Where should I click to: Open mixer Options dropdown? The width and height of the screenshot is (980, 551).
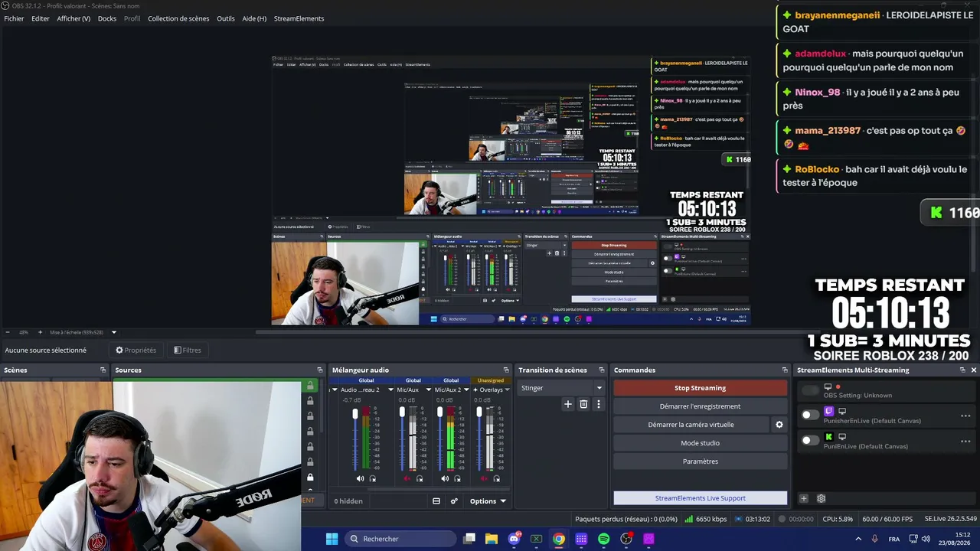point(488,501)
